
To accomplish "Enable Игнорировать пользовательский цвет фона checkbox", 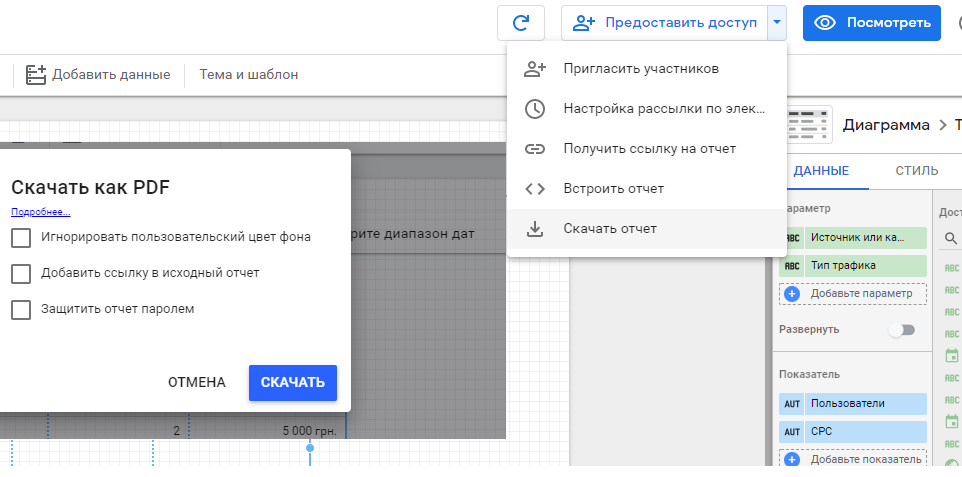I will tap(21, 238).
